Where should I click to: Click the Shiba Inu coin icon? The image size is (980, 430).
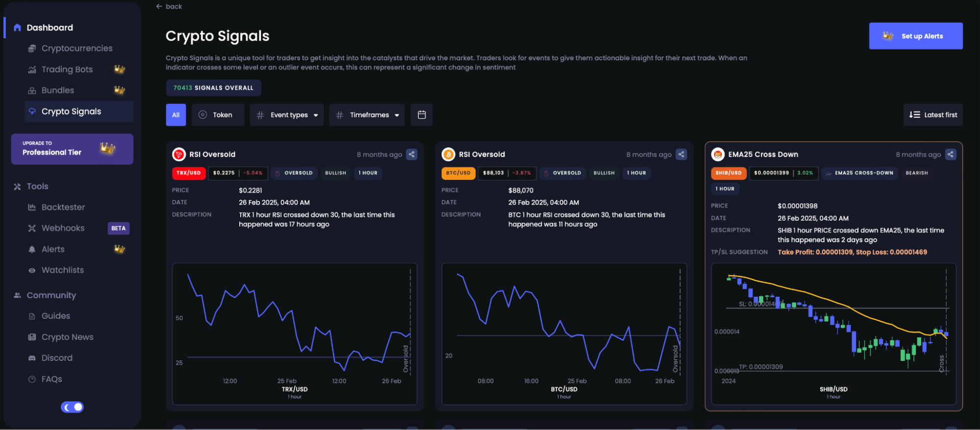pos(718,154)
